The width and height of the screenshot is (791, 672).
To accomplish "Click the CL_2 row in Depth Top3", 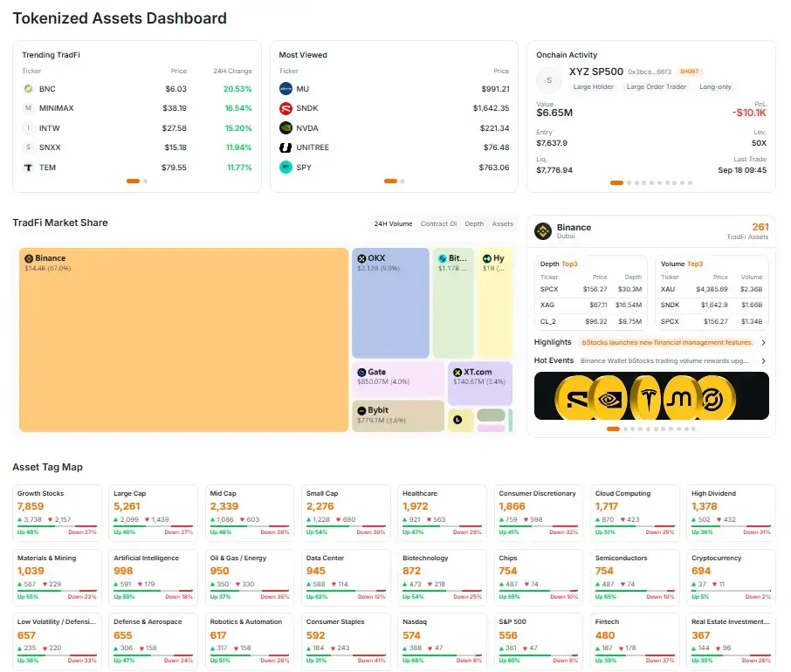I will pyautogui.click(x=591, y=321).
